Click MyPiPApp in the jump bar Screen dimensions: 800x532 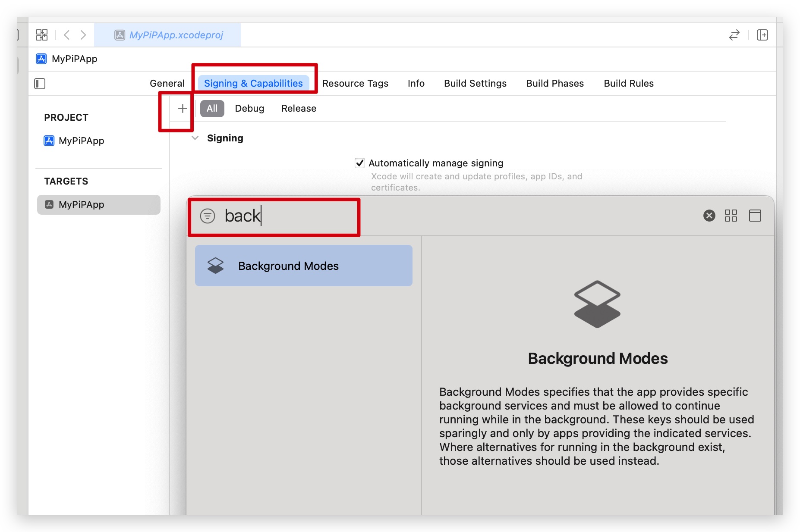tap(67, 59)
